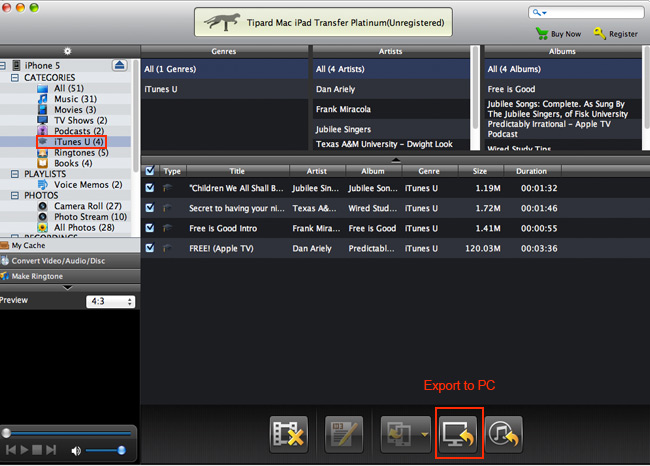Open the transfer button dropdown arrow
This screenshot has height=466, width=650.
coord(424,434)
